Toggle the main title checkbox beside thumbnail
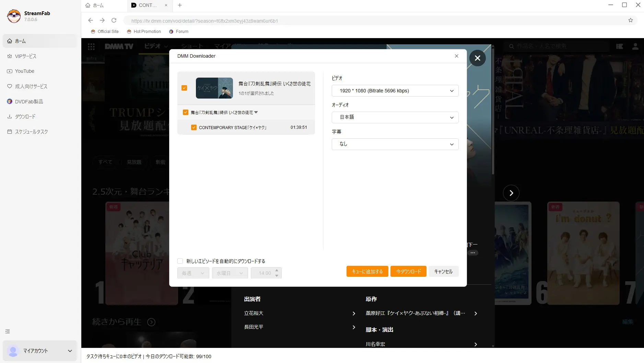The image size is (644, 363). [184, 88]
